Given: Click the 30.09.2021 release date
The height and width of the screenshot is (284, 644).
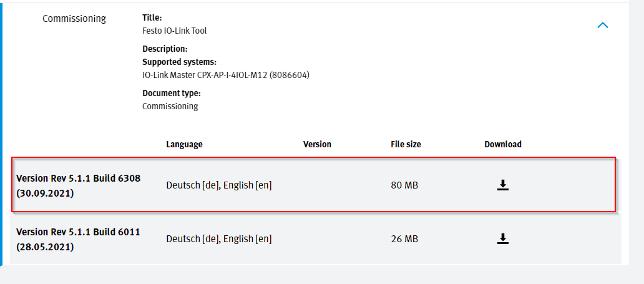Looking at the screenshot, I should tap(45, 193).
